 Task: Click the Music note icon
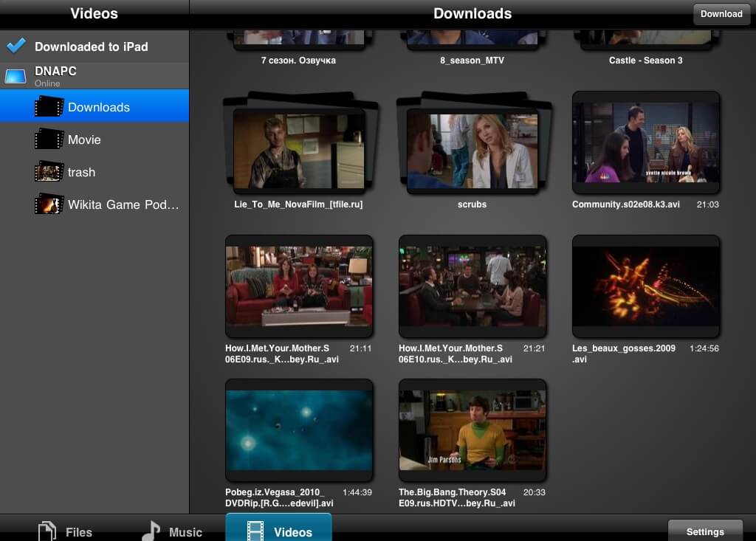click(x=151, y=531)
